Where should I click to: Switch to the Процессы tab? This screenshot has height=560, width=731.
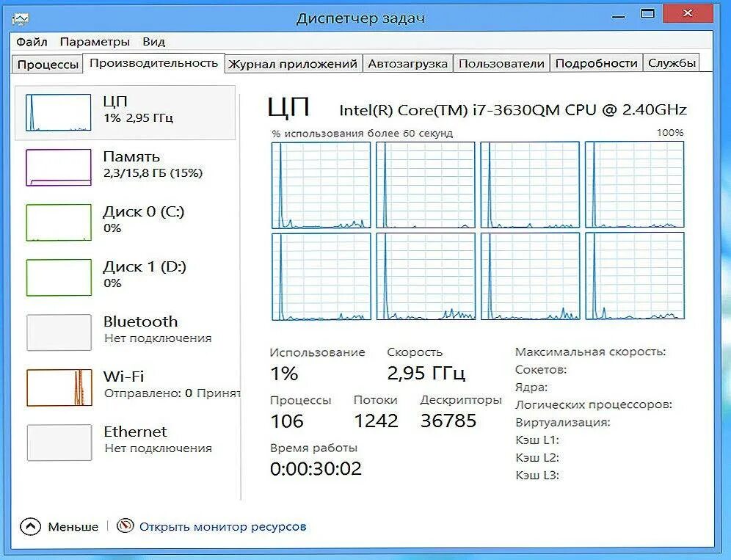(x=48, y=64)
